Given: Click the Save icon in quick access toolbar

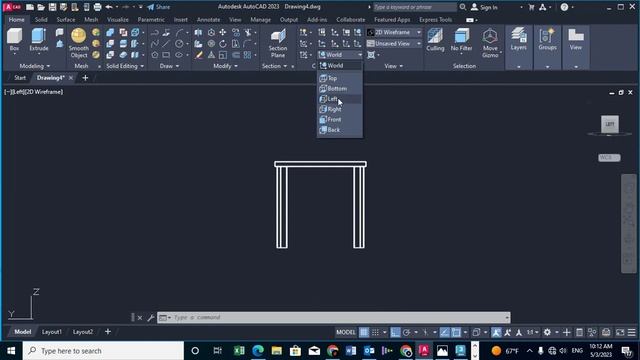Looking at the screenshot, I should pyautogui.click(x=52, y=7).
